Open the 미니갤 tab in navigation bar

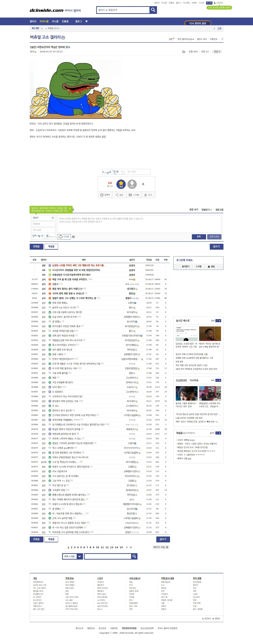pyautogui.click(x=55, y=22)
